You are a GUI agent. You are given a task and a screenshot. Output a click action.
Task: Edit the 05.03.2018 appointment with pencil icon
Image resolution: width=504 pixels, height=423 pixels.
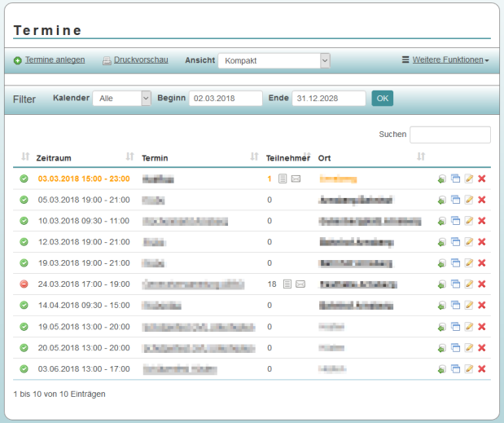point(468,200)
